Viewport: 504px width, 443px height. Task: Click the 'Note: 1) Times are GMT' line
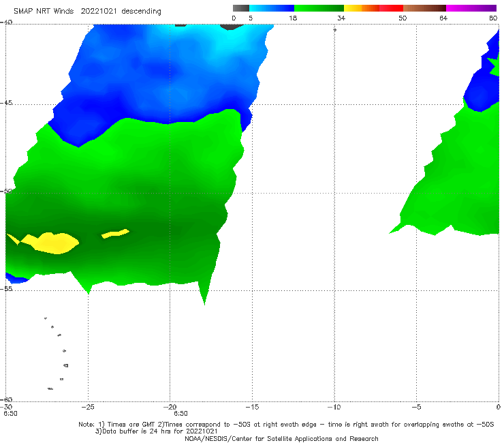(x=286, y=425)
